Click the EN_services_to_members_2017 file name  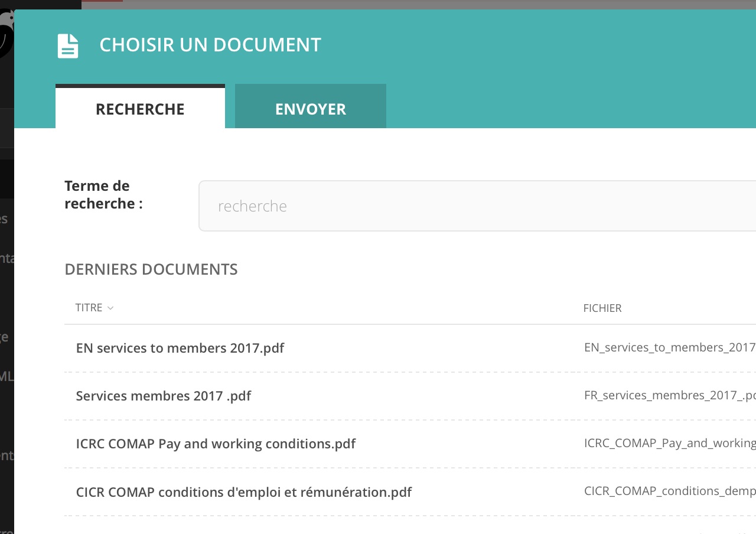[x=669, y=347]
